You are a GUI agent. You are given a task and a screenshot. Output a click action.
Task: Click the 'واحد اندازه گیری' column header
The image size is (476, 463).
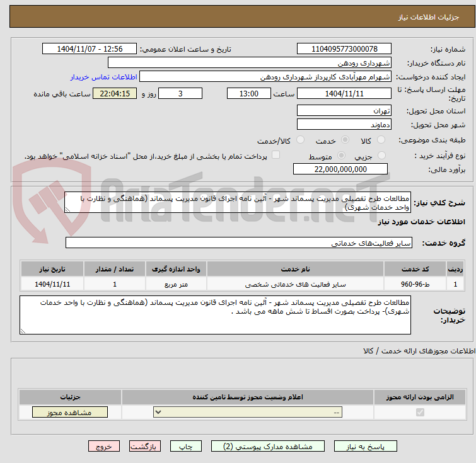click(176, 269)
